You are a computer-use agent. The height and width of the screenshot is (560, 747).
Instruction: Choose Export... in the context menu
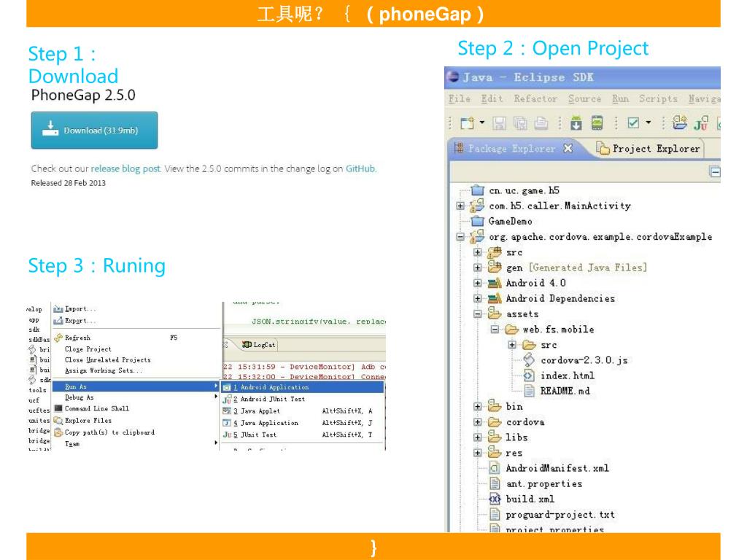80,321
